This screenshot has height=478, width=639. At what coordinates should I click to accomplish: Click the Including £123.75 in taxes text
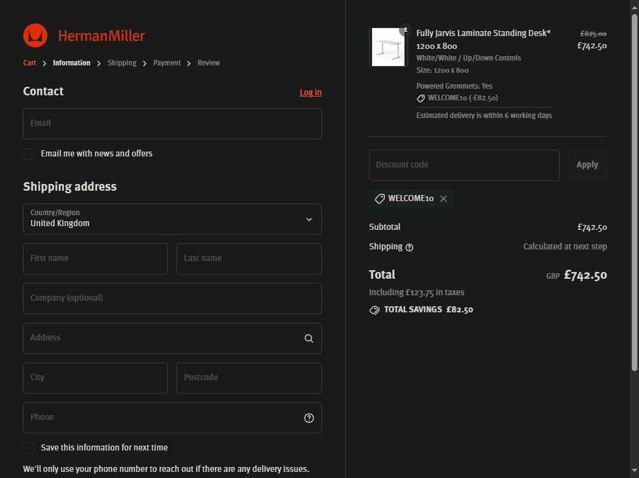[416, 293]
